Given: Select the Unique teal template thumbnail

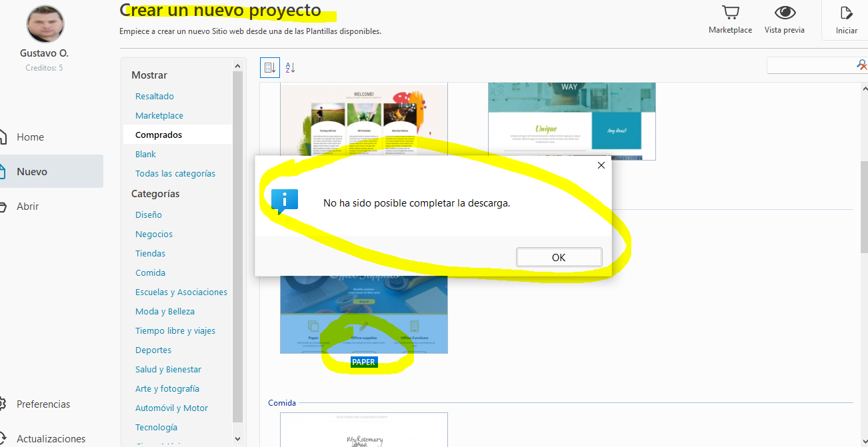Looking at the screenshot, I should click(572, 121).
